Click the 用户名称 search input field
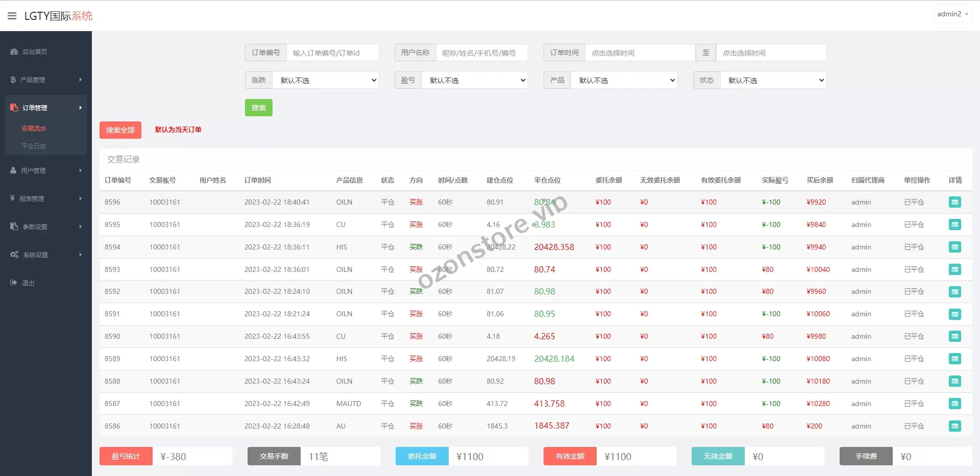This screenshot has height=476, width=980. (x=481, y=53)
